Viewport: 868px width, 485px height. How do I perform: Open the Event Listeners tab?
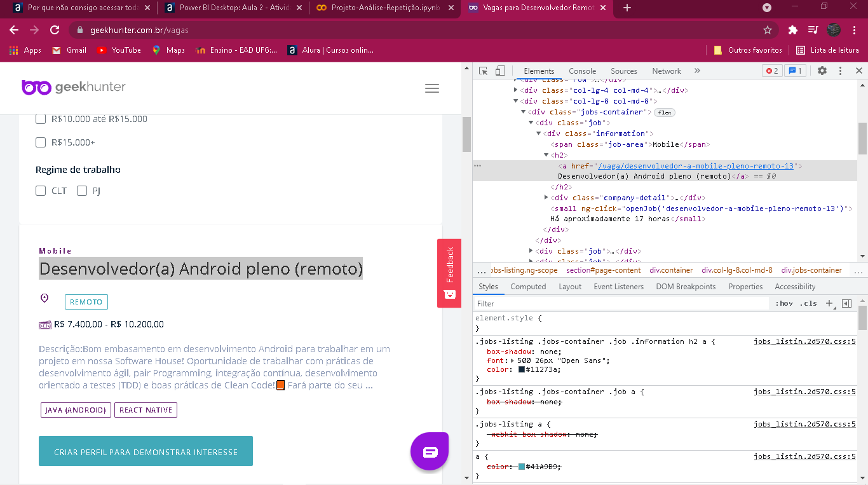pyautogui.click(x=619, y=287)
